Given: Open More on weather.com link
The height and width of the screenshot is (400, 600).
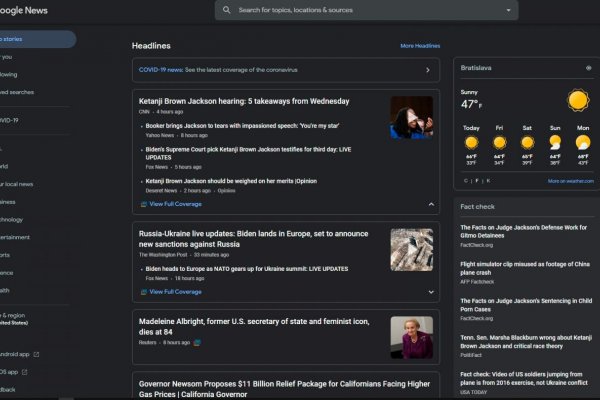Looking at the screenshot, I should [571, 181].
